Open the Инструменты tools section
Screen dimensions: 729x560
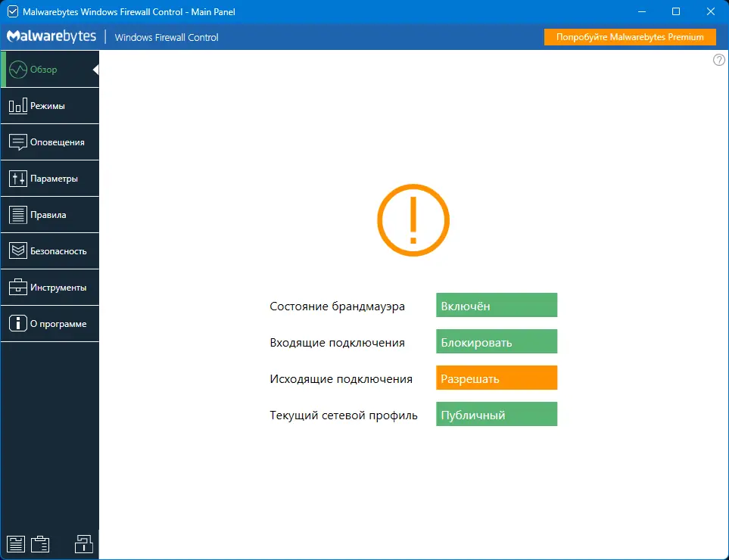(50, 288)
